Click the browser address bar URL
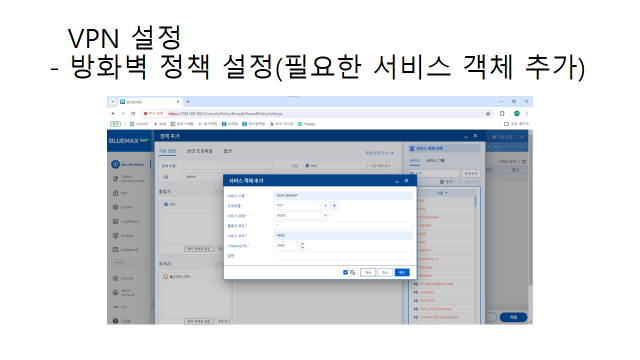This screenshot has width=640, height=360. point(225,113)
